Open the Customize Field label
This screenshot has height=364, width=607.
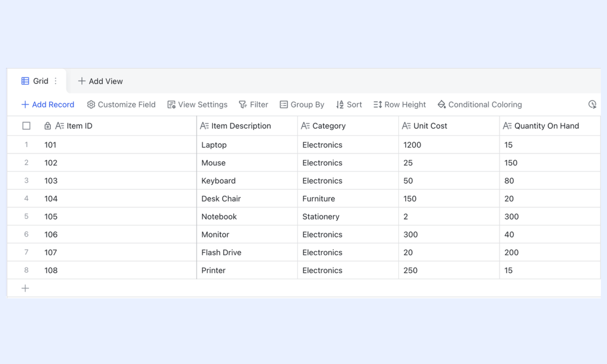pyautogui.click(x=127, y=105)
